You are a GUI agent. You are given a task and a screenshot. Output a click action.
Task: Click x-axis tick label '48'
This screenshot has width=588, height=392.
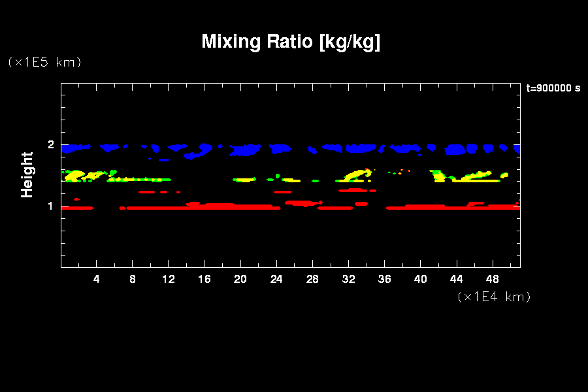[492, 280]
